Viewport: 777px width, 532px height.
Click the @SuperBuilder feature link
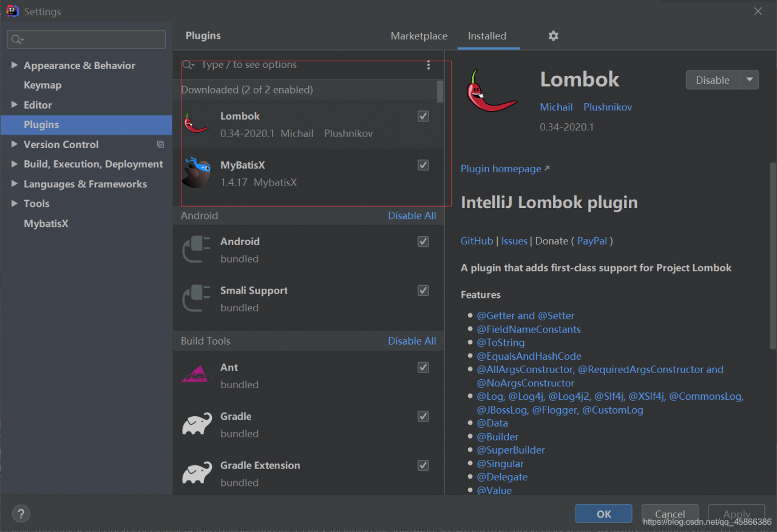(x=511, y=450)
